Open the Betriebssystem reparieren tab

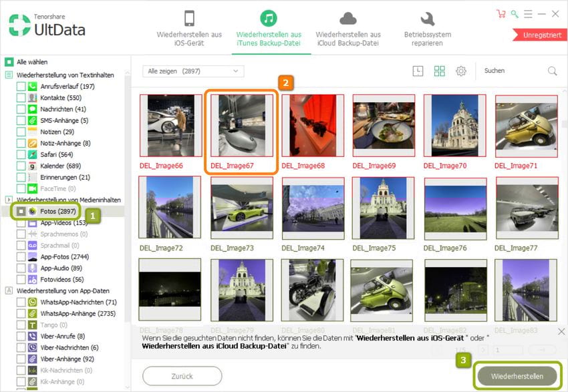pyautogui.click(x=428, y=28)
